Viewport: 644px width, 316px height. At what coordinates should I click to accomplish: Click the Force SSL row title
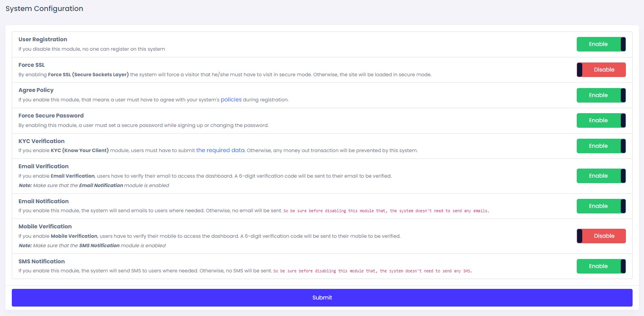tap(31, 65)
